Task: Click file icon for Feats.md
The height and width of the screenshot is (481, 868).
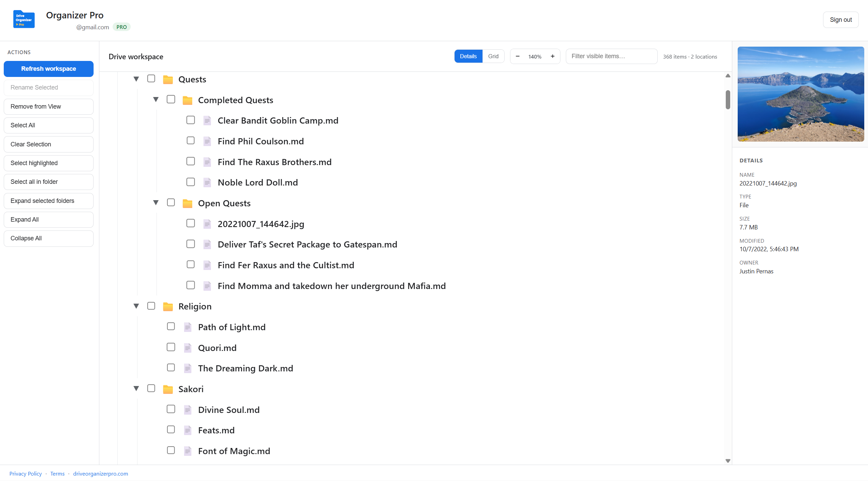Action: pos(187,430)
